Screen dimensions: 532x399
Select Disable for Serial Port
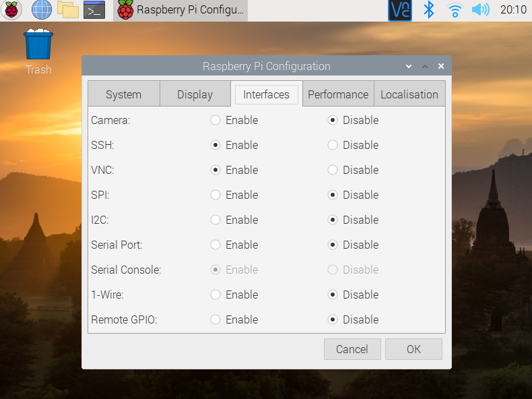[353, 245]
